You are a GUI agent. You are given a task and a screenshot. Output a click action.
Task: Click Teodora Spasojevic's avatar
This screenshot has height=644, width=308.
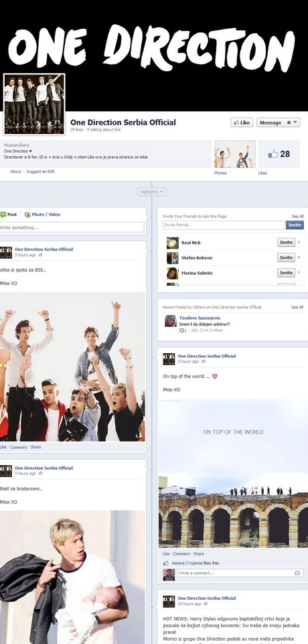[x=171, y=321]
